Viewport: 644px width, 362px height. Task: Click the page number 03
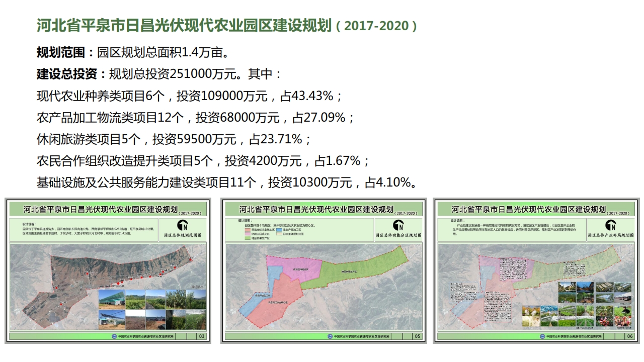click(202, 336)
